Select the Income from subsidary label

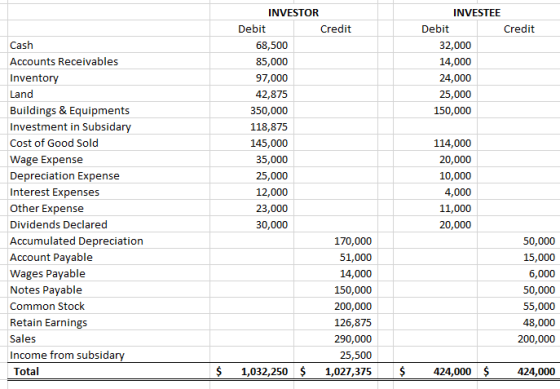[67, 355]
